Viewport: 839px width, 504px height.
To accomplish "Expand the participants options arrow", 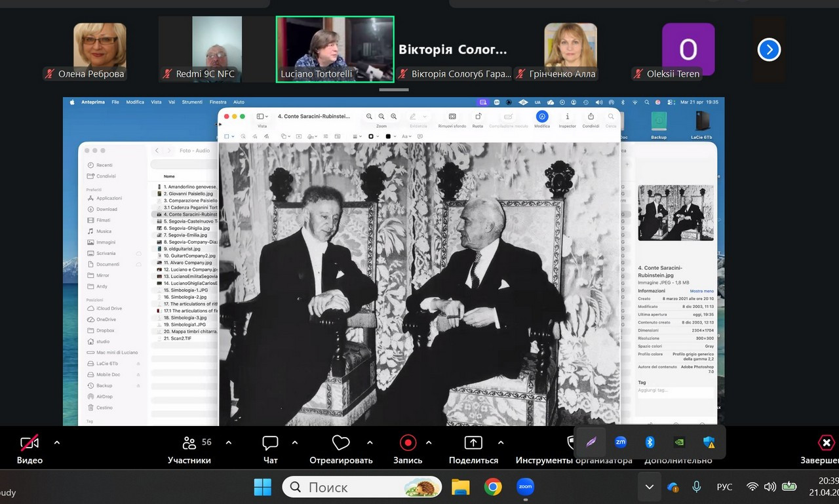I will 228,443.
